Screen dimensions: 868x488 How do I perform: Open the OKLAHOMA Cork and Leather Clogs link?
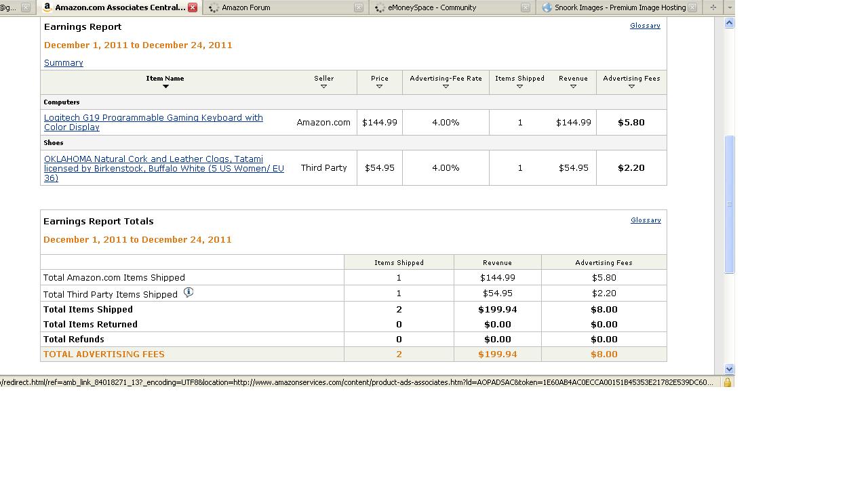coord(164,168)
